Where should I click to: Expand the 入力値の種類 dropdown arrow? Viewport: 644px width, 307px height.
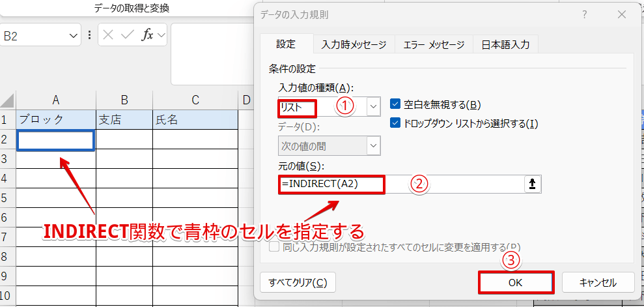click(x=373, y=107)
